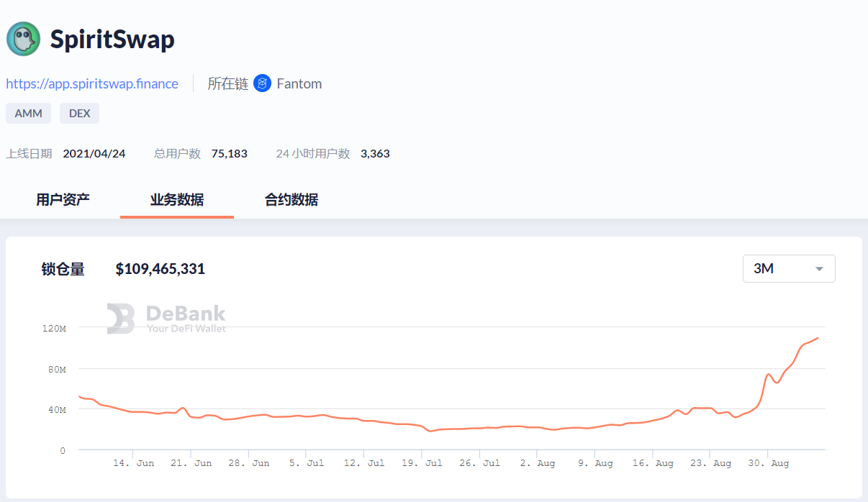The height and width of the screenshot is (502, 868).
Task: Open the 合约数据 tab
Action: (291, 199)
